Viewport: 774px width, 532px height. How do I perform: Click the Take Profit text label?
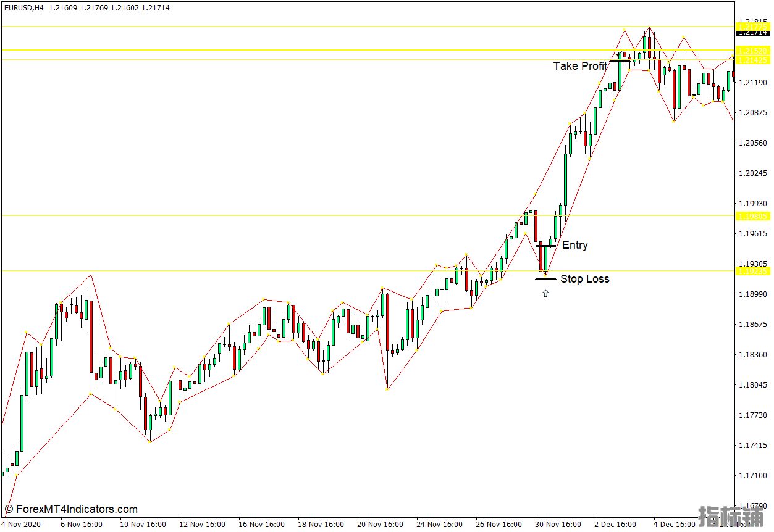[580, 66]
